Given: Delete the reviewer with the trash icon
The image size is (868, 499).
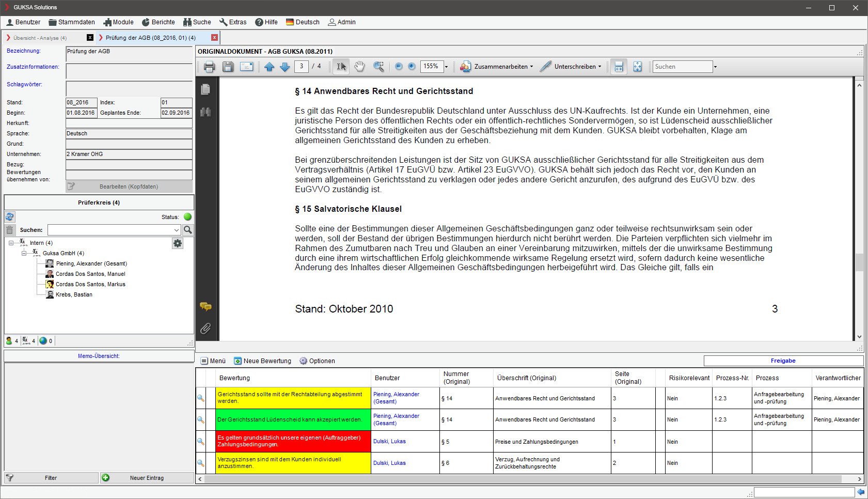Looking at the screenshot, I should pyautogui.click(x=10, y=230).
